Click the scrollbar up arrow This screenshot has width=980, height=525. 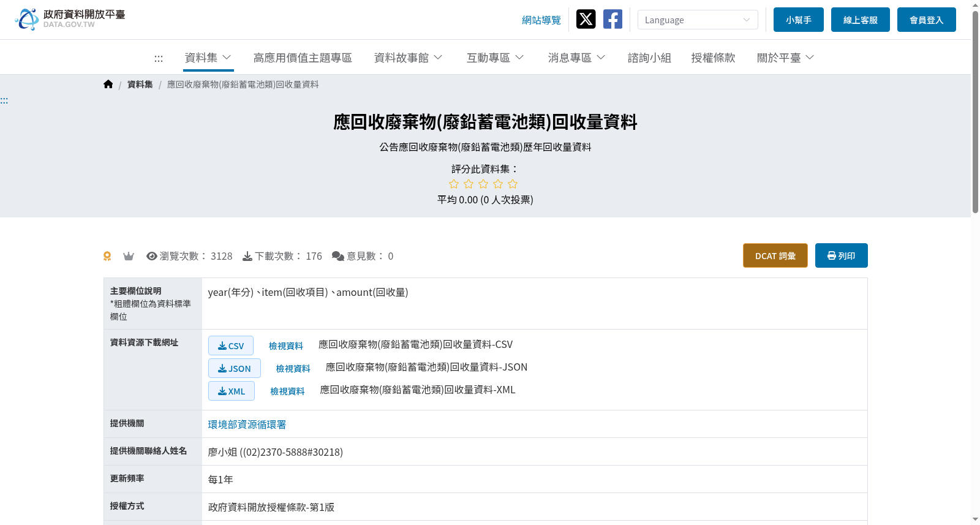975,4
